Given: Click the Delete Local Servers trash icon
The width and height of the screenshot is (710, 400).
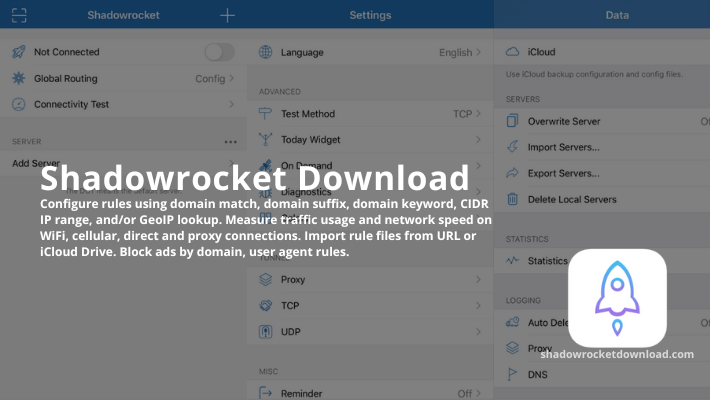Looking at the screenshot, I should pyautogui.click(x=512, y=199).
